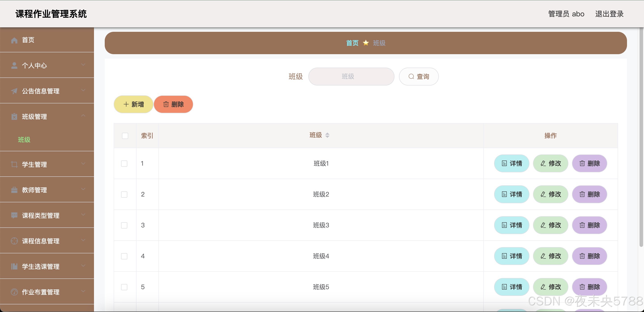Select the checkbox for row 班级3
This screenshot has width=644, height=312.
click(124, 225)
